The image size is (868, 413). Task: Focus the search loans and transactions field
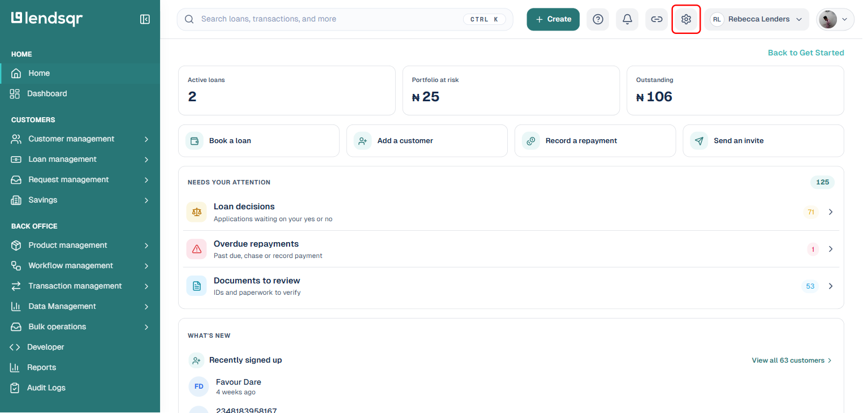pos(345,19)
